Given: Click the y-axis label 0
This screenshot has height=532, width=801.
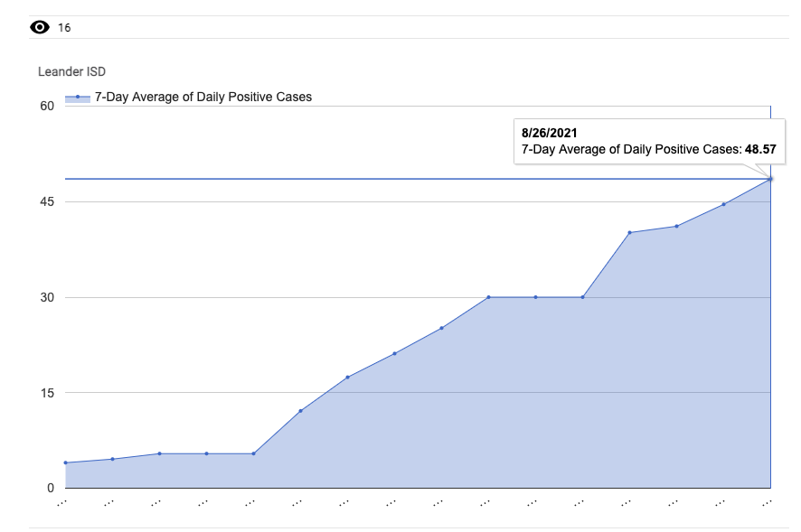Looking at the screenshot, I should (x=51, y=489).
